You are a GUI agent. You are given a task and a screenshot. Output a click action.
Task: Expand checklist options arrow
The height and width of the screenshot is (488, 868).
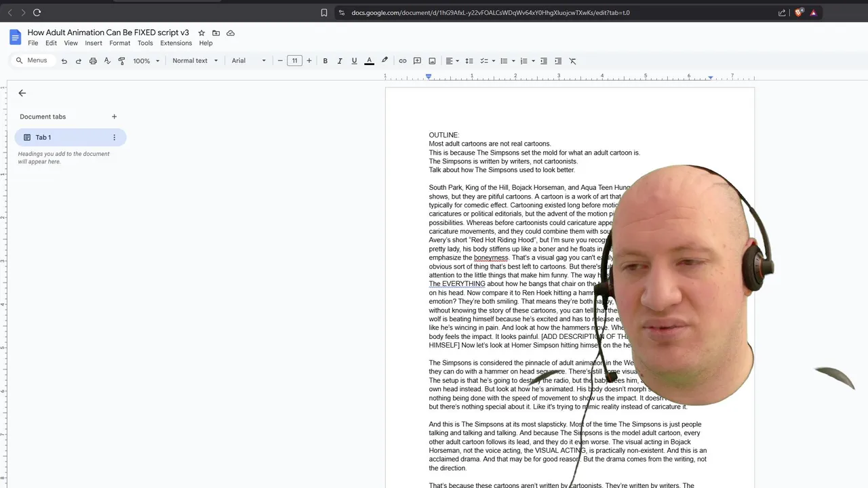pyautogui.click(x=493, y=61)
